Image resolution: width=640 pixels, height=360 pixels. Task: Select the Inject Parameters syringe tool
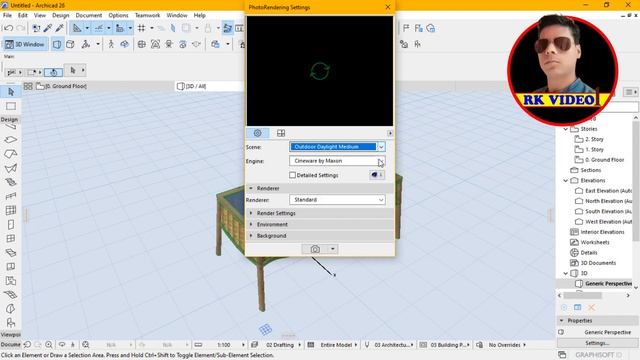60,28
